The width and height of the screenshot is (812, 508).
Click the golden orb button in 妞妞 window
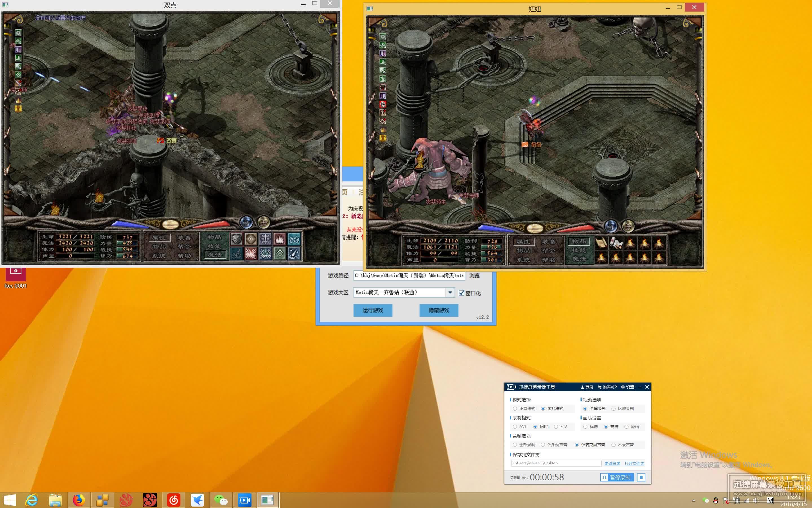tap(628, 226)
